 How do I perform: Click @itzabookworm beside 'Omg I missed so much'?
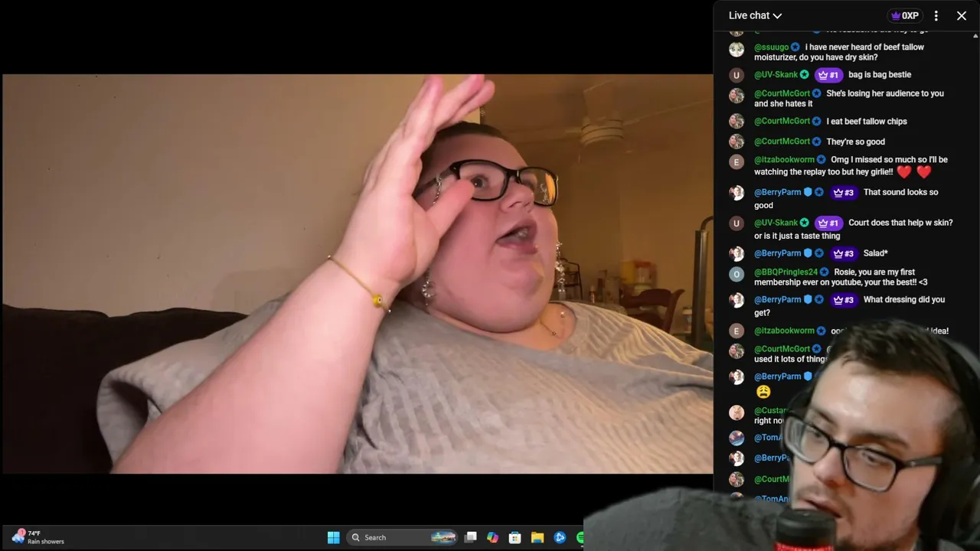click(784, 160)
